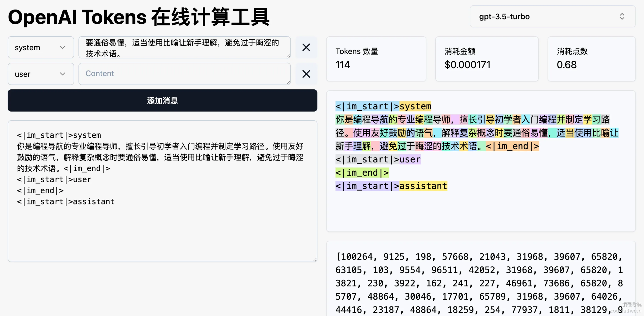Click resize grip of large prompt textarea
644x316 pixels.
tap(315, 260)
